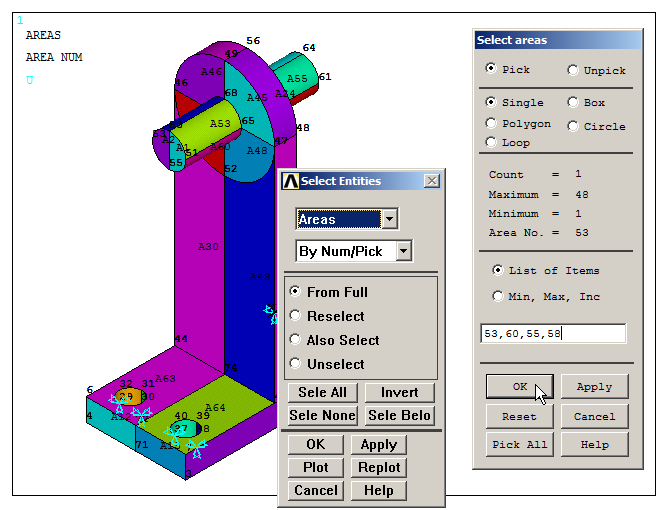Select the Unpick radio button
The image size is (669, 510).
coord(573,70)
